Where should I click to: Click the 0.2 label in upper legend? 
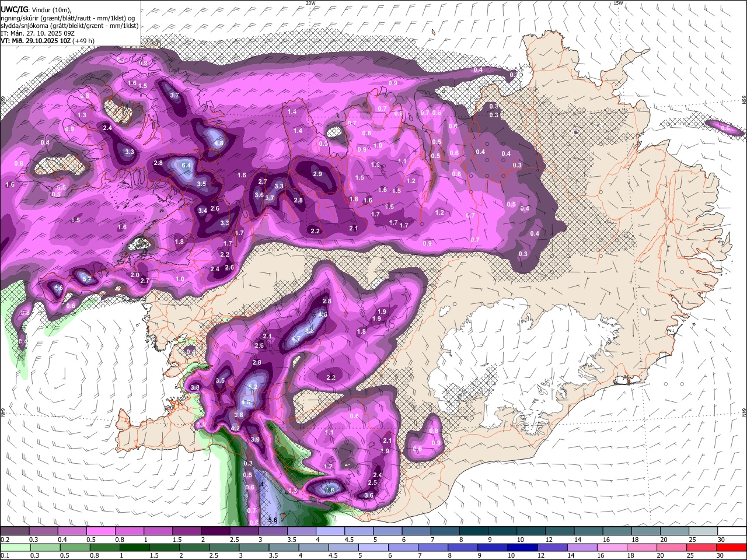[x=5, y=540]
